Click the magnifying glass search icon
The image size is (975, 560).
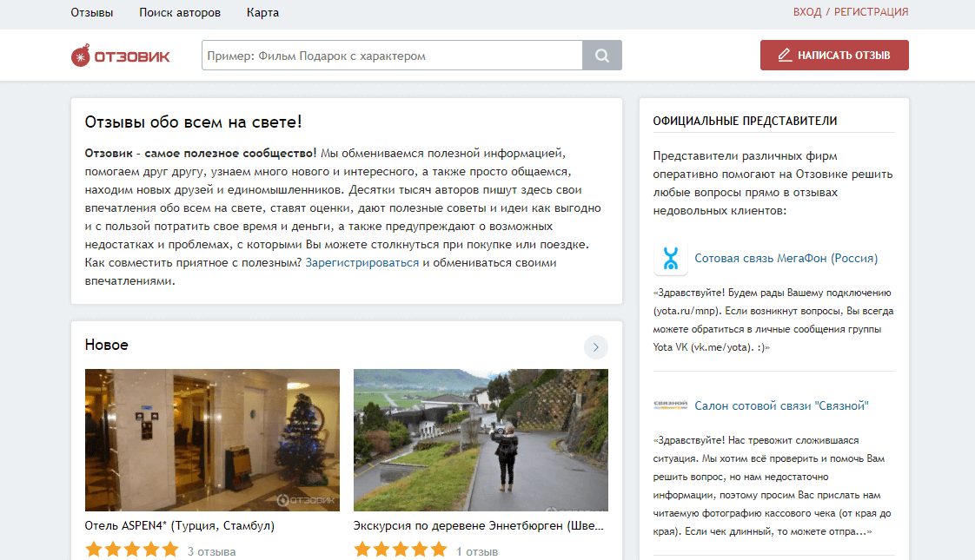pos(601,55)
